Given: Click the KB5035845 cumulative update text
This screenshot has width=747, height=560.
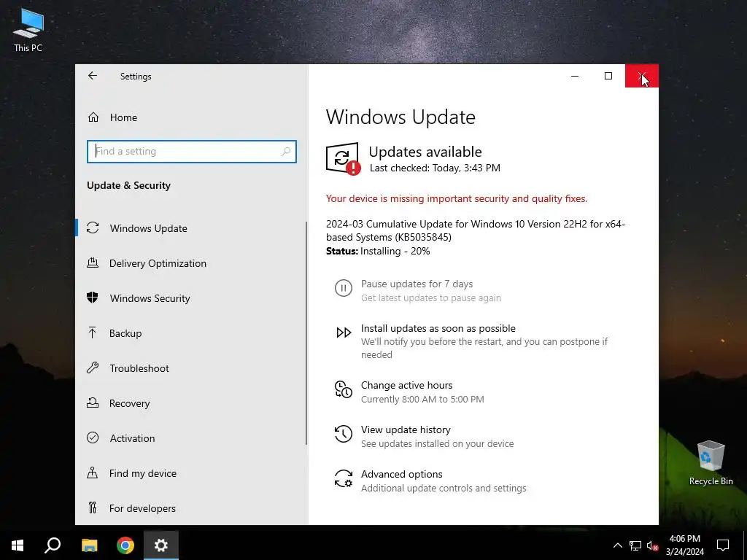Looking at the screenshot, I should click(x=476, y=230).
